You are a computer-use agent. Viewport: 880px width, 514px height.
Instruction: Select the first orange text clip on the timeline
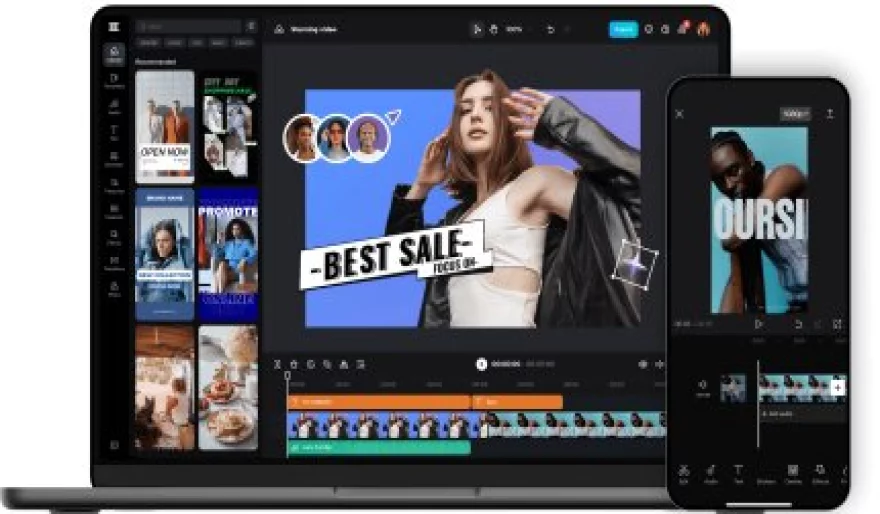(x=378, y=402)
